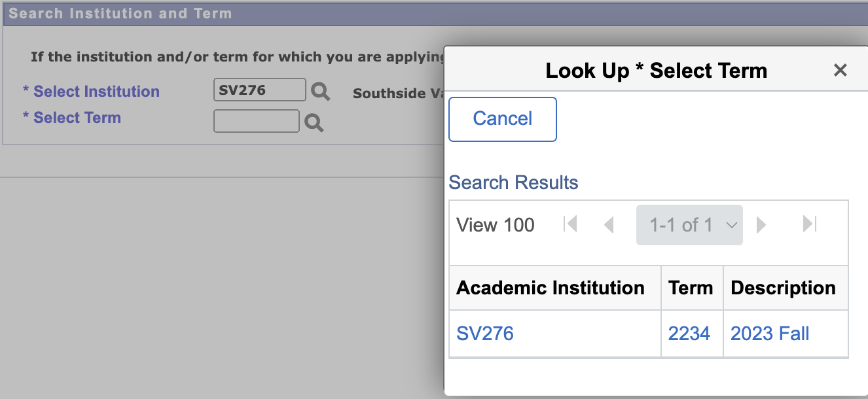Click the next-page pagination arrow
Screen dimensions: 868x399
[761, 224]
